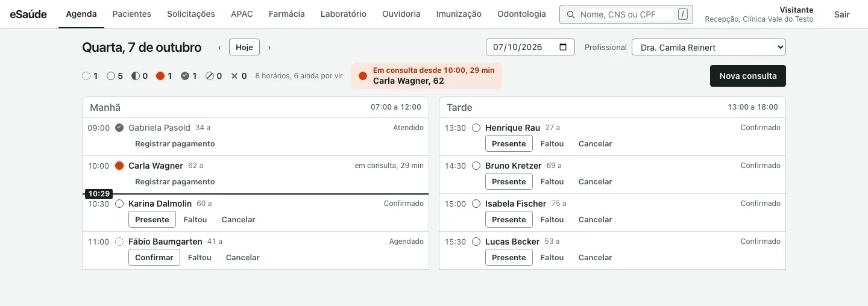Mark Lucas Becker as Presente
The height and width of the screenshot is (306, 868).
[509, 257]
